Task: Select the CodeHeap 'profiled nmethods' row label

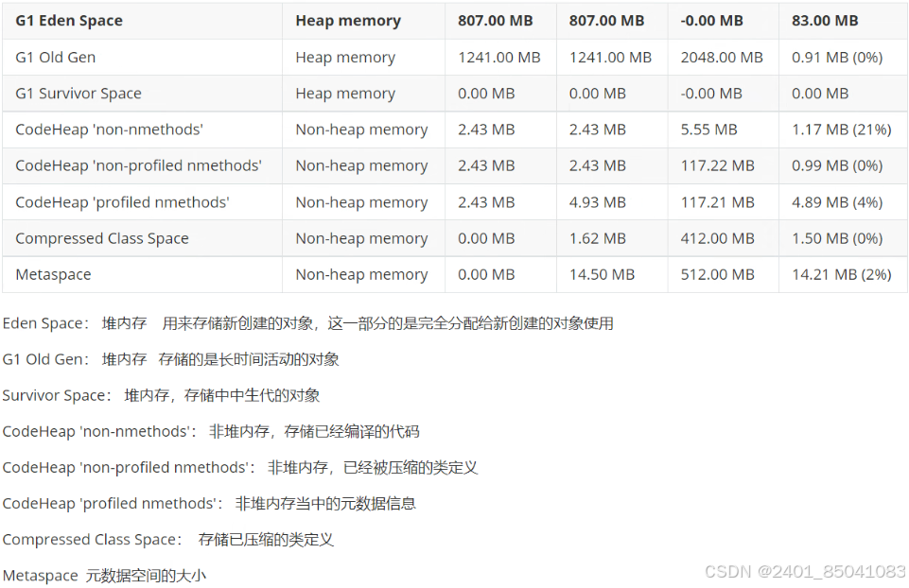Action: pos(142,202)
